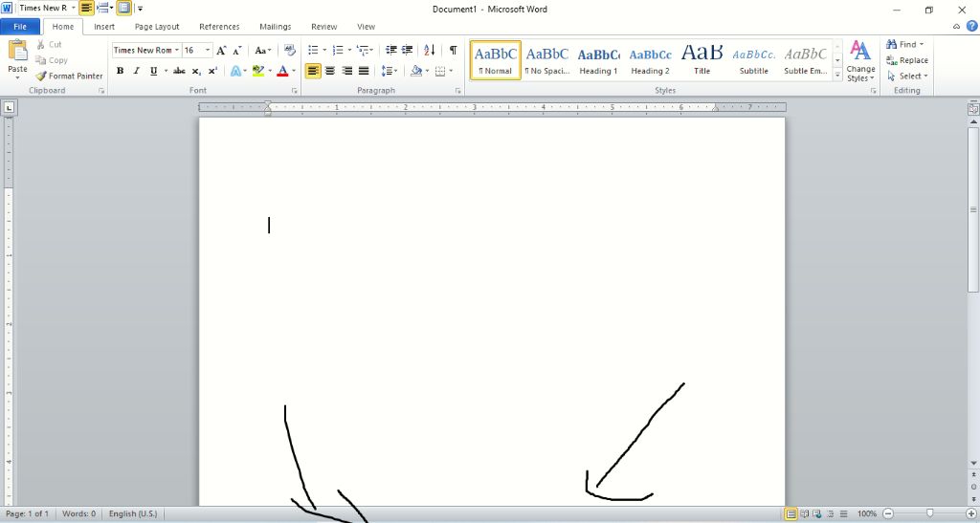Viewport: 980px width, 523px height.
Task: Open the quick access font dropdown in title bar
Action: 74,8
